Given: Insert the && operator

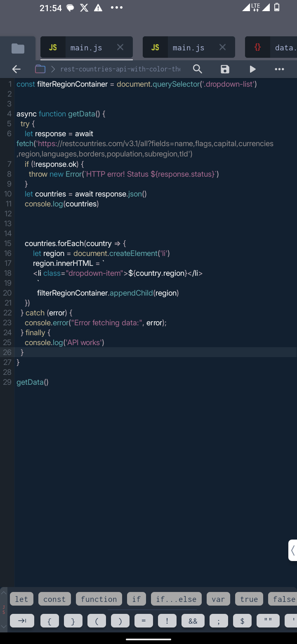Looking at the screenshot, I should (x=193, y=621).
